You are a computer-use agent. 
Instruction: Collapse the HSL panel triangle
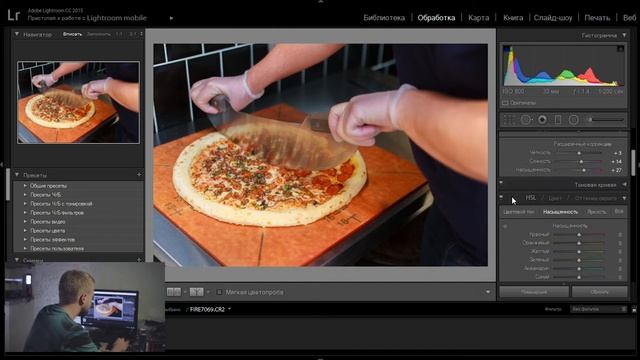click(x=624, y=198)
